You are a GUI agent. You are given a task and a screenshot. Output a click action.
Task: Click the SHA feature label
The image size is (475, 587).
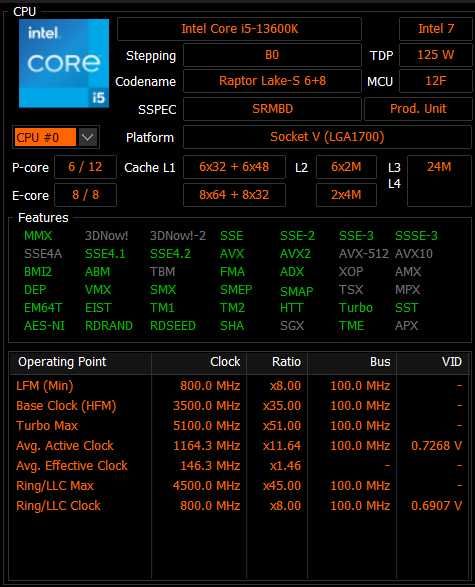click(x=232, y=326)
